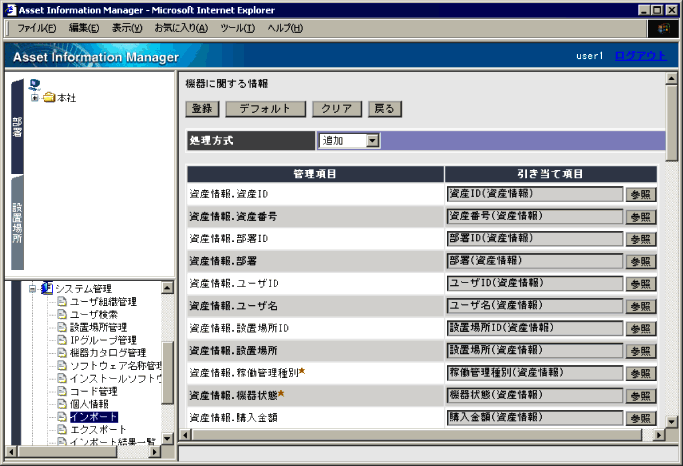Collapse the システム管理 tree node
The image size is (683, 466).
[32, 289]
